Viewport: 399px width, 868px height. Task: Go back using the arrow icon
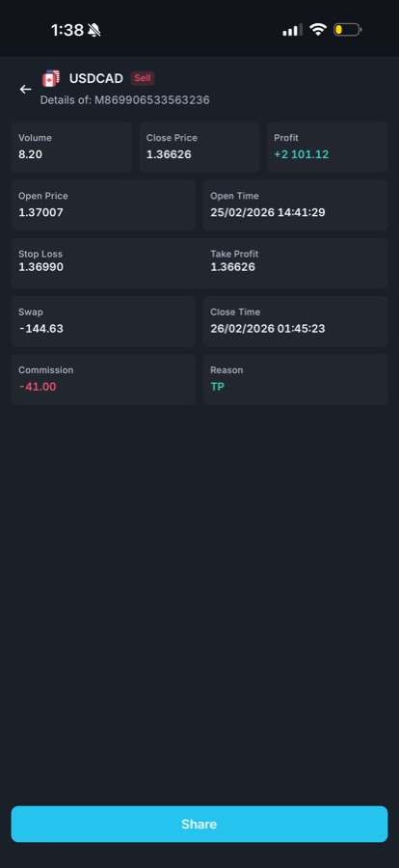click(25, 89)
